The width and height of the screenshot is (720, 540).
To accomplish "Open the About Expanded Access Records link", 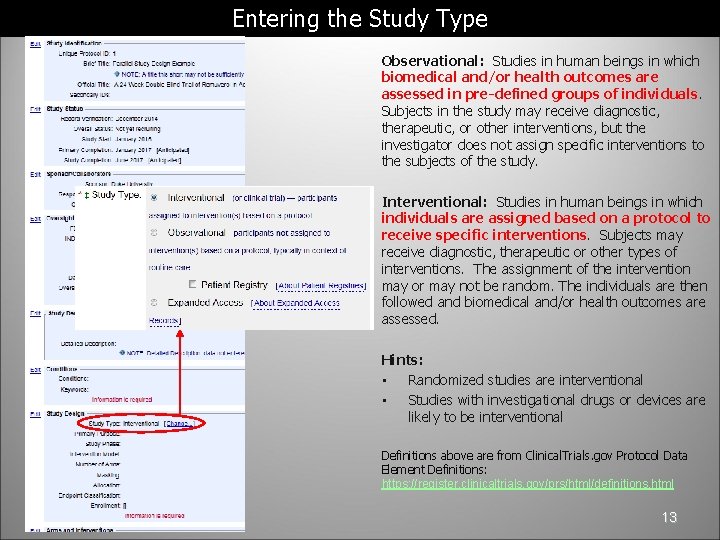I will point(296,303).
